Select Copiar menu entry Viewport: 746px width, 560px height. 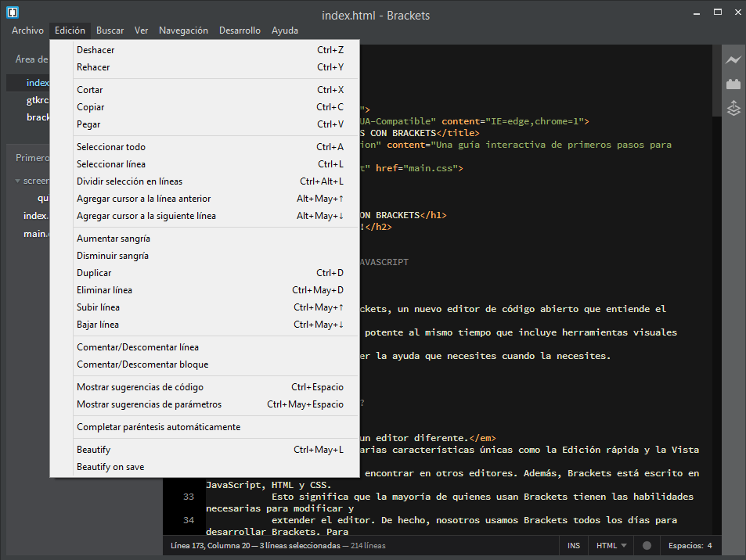(204, 107)
